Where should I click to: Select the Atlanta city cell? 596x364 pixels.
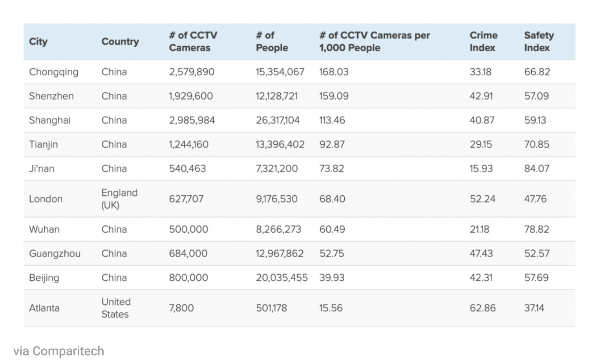(x=44, y=308)
